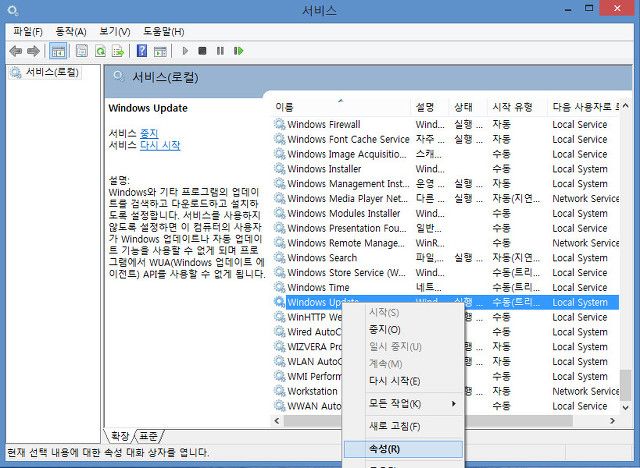Click the gear icon of Windows Time
640x468 pixels.
coord(280,287)
